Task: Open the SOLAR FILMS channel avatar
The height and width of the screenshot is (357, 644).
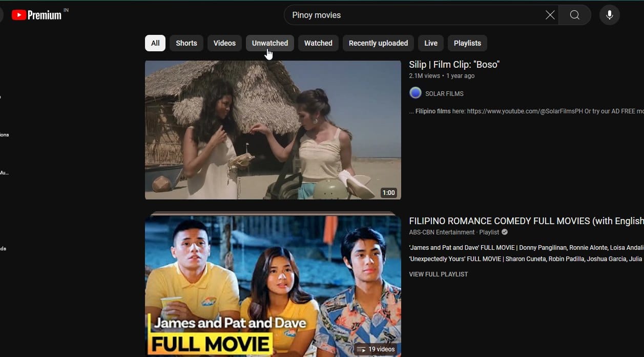Action: (416, 93)
